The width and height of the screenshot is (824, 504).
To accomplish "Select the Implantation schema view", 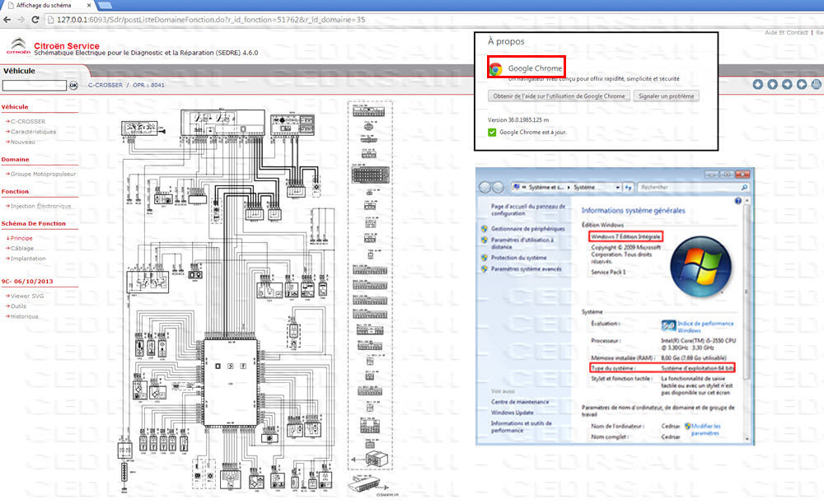I will coord(28,259).
